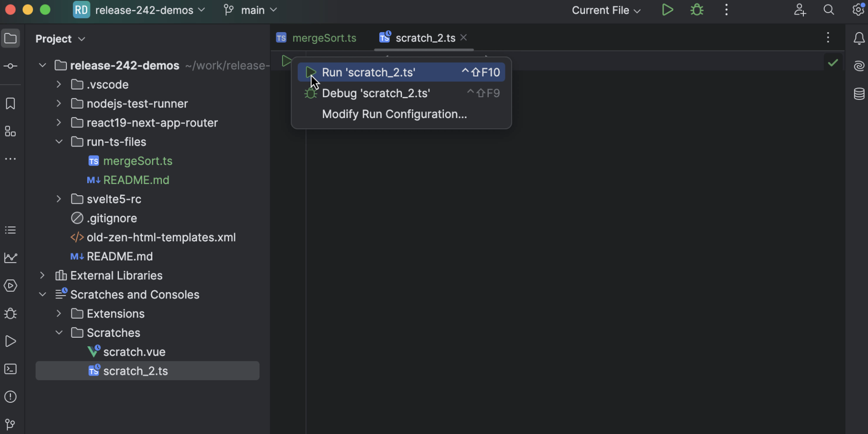Open Database tool window icon
This screenshot has width=868, height=434.
859,94
